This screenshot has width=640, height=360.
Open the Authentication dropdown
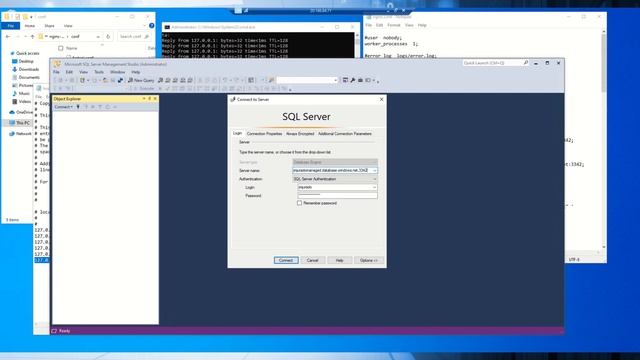tap(375, 179)
